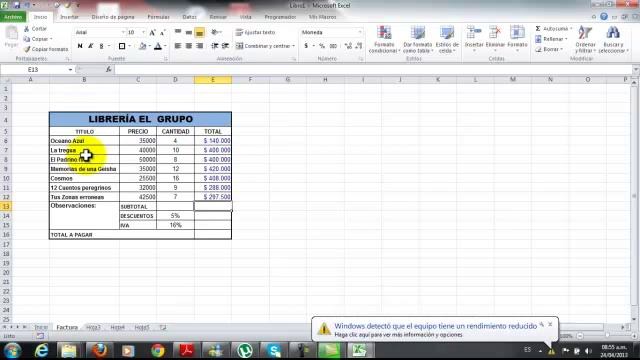
Task: Open the font name Arial dropdown
Action: pos(123,32)
